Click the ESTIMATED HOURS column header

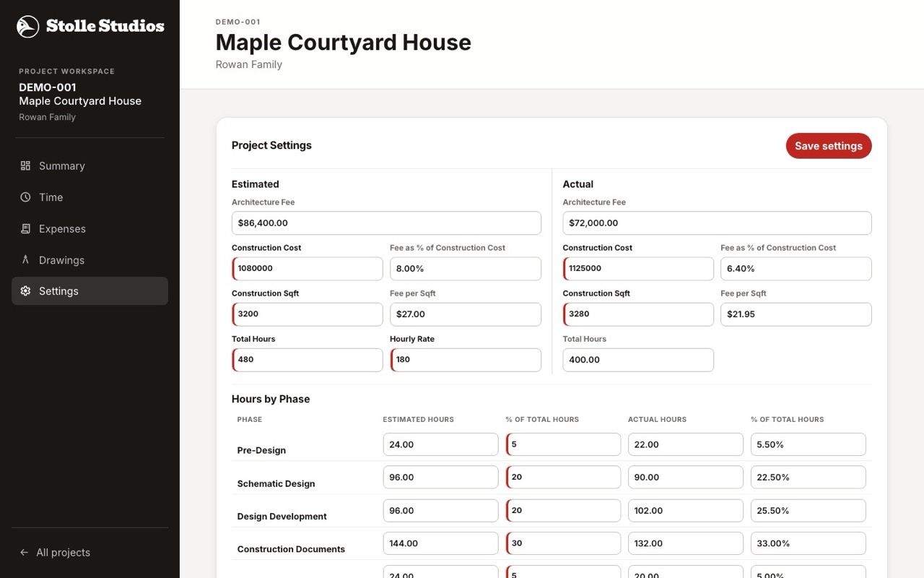(x=418, y=419)
